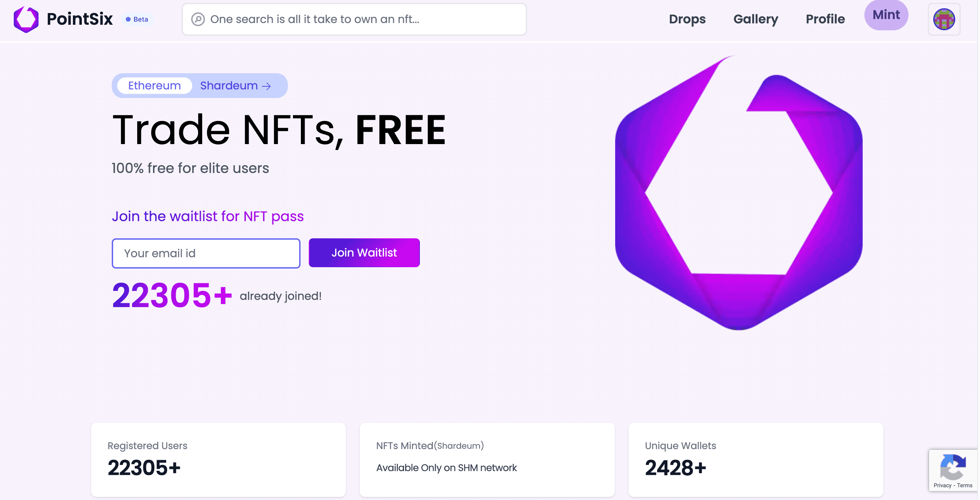Screen dimensions: 980x500
Task: Focus the Your email id field
Action: tap(206, 253)
